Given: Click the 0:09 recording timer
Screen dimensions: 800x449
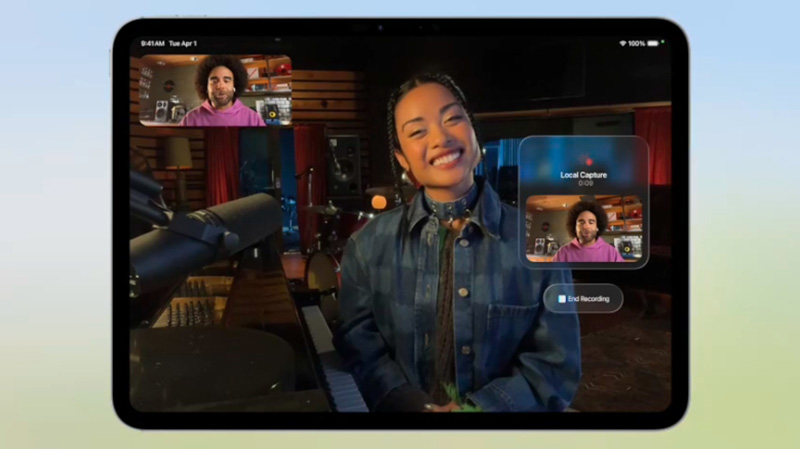Looking at the screenshot, I should [584, 184].
